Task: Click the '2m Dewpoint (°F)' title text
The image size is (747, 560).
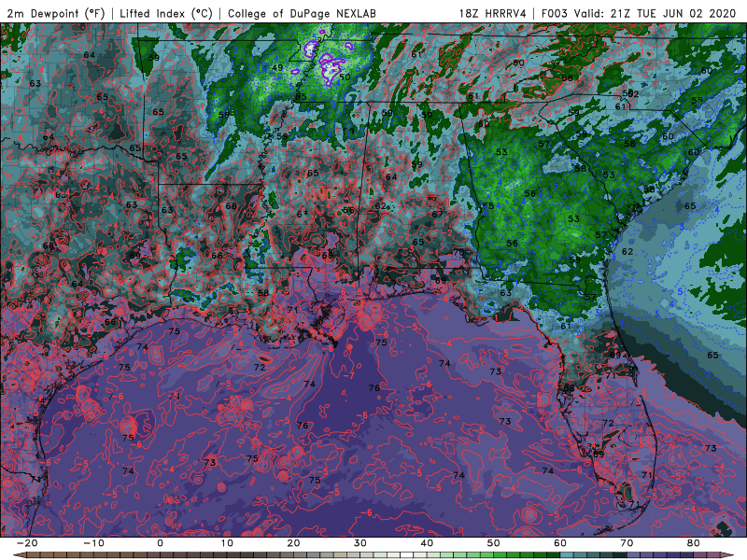Action: [x=56, y=13]
